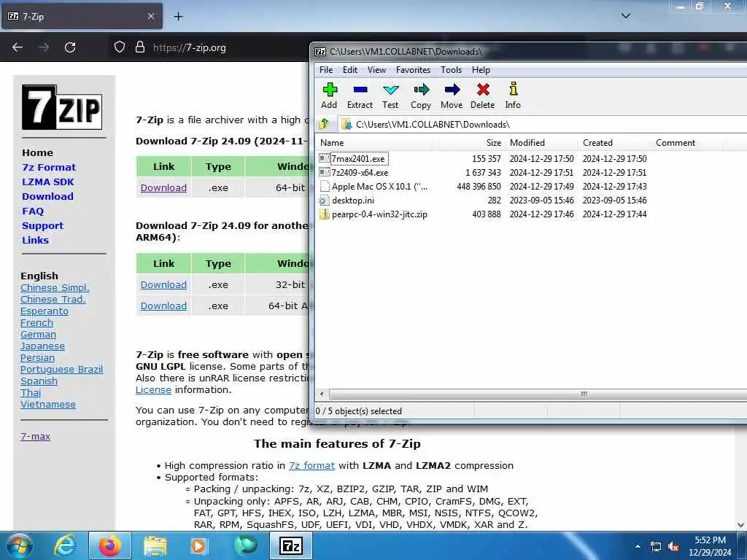
Task: Click the taskbar clock and date
Action: pos(710,546)
